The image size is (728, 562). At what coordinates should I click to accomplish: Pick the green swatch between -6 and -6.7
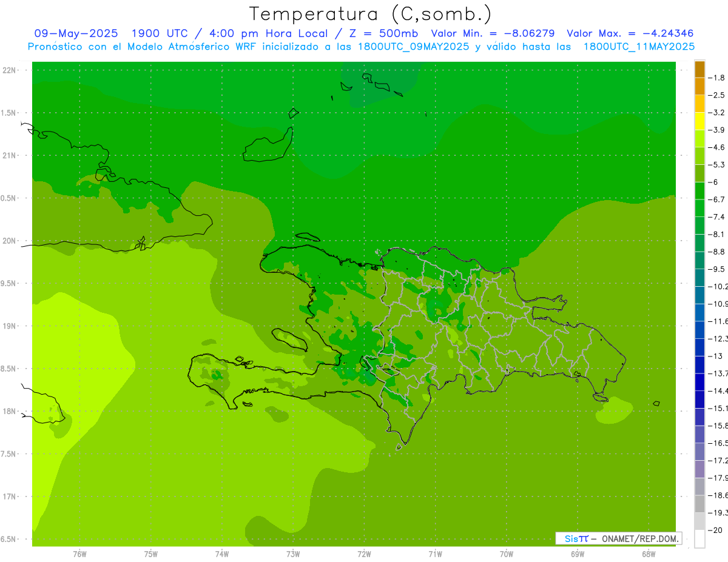[x=699, y=191]
